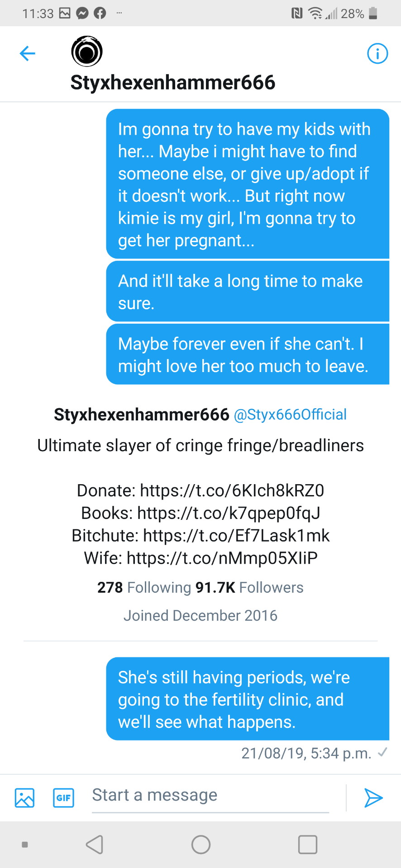Open conversation info icon

[x=377, y=53]
